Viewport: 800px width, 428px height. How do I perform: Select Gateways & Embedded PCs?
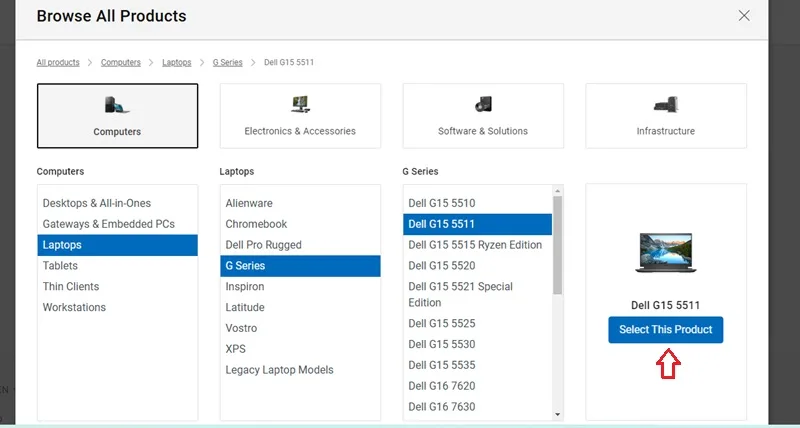click(117, 224)
